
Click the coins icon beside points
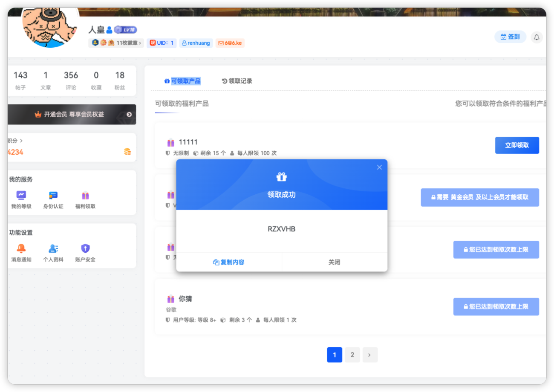click(x=127, y=152)
